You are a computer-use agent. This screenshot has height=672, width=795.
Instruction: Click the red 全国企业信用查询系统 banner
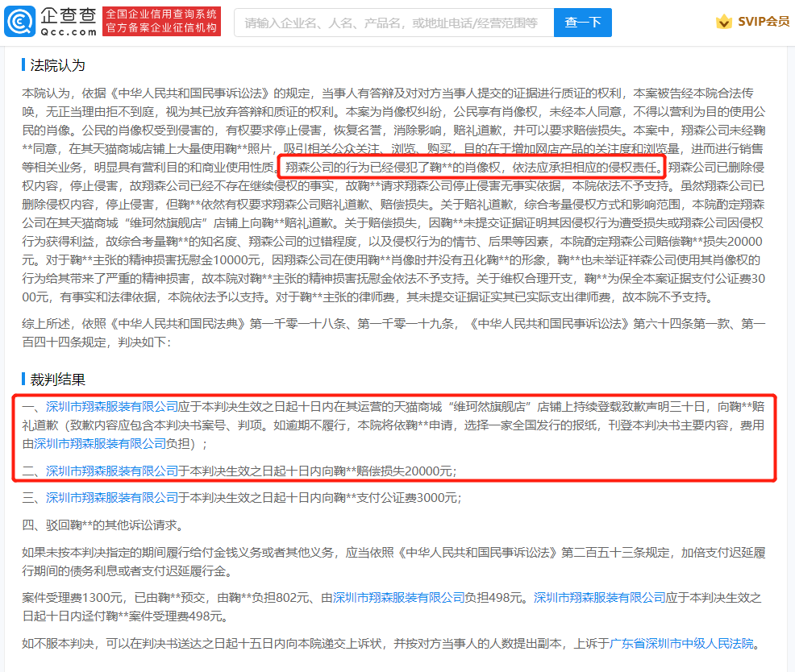pyautogui.click(x=162, y=21)
